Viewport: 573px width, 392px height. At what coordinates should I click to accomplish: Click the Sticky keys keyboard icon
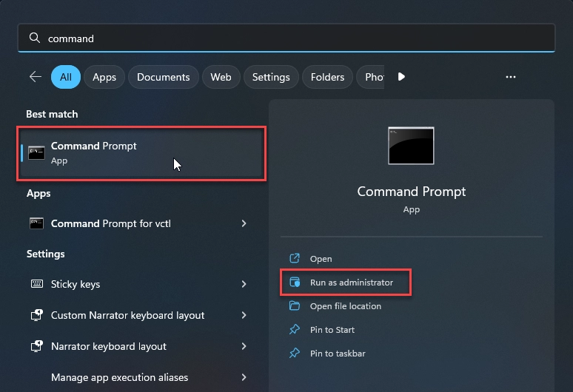click(36, 283)
